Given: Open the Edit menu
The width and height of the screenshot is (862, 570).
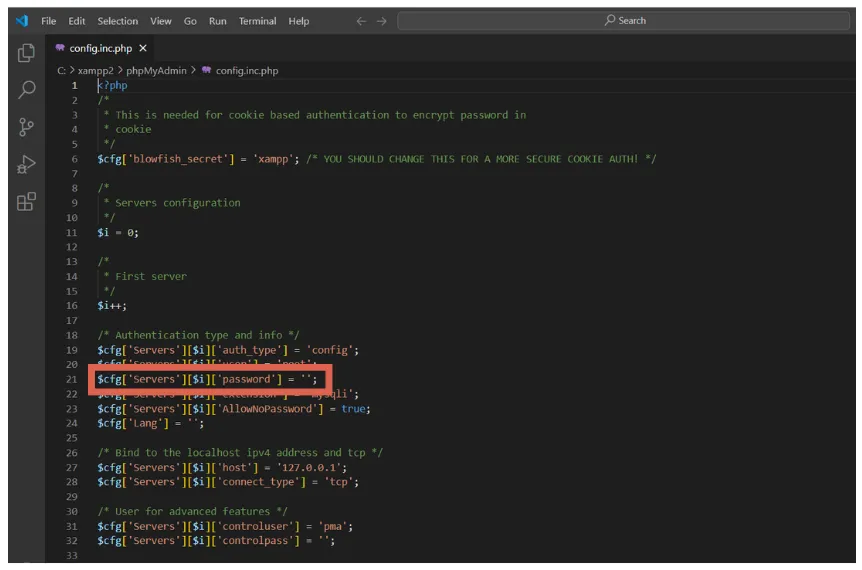Looking at the screenshot, I should tap(76, 21).
